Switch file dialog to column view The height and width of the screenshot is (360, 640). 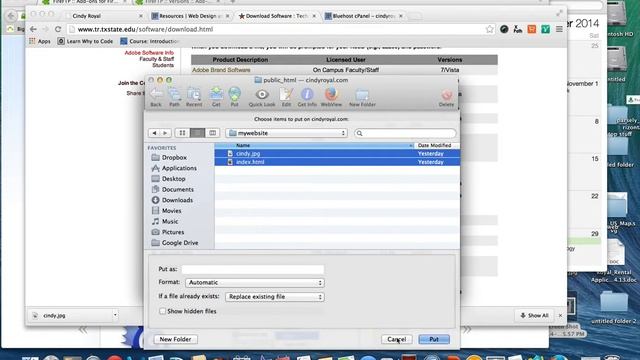213,133
